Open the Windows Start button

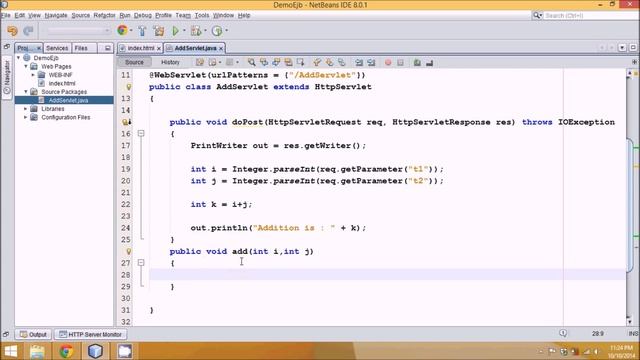tap(11, 351)
